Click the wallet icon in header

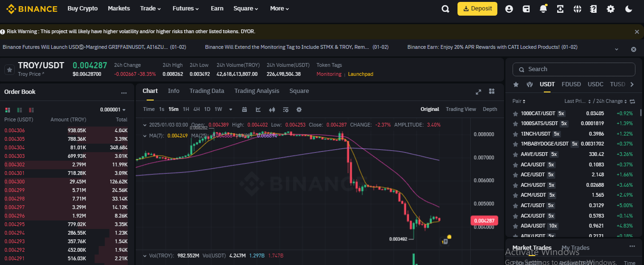526,9
